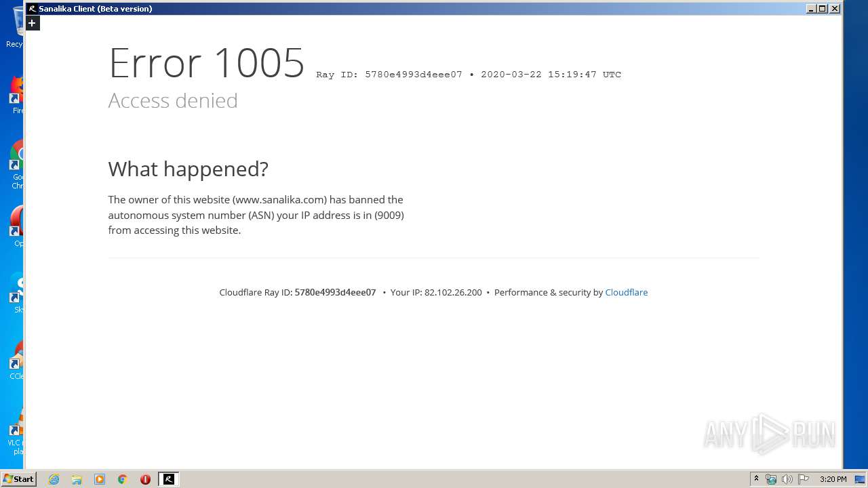Viewport: 868px width, 488px height.
Task: Open Opera from the taskbar
Action: click(145, 479)
